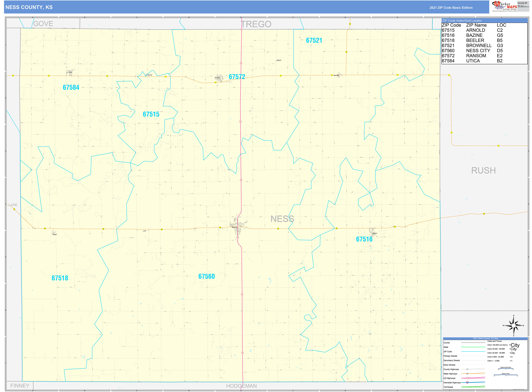Click the large City dot for cities above 100,000

point(510,345)
